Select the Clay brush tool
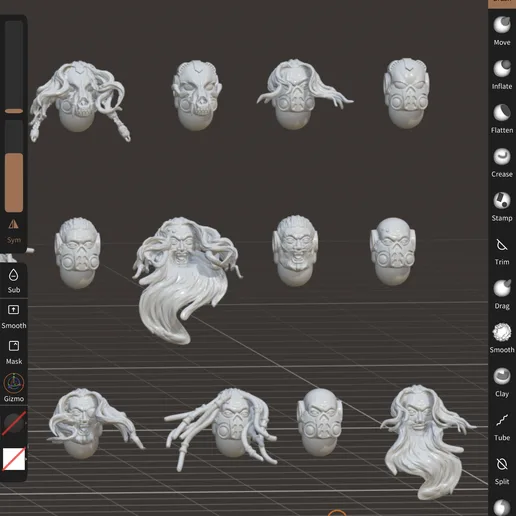The width and height of the screenshot is (516, 516). pos(502,382)
